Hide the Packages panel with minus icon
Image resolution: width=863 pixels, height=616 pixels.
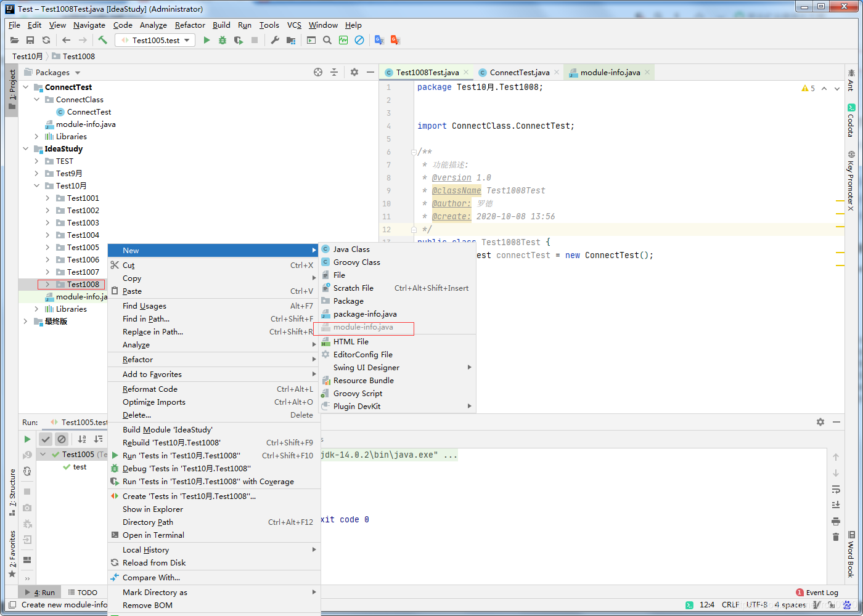[370, 72]
